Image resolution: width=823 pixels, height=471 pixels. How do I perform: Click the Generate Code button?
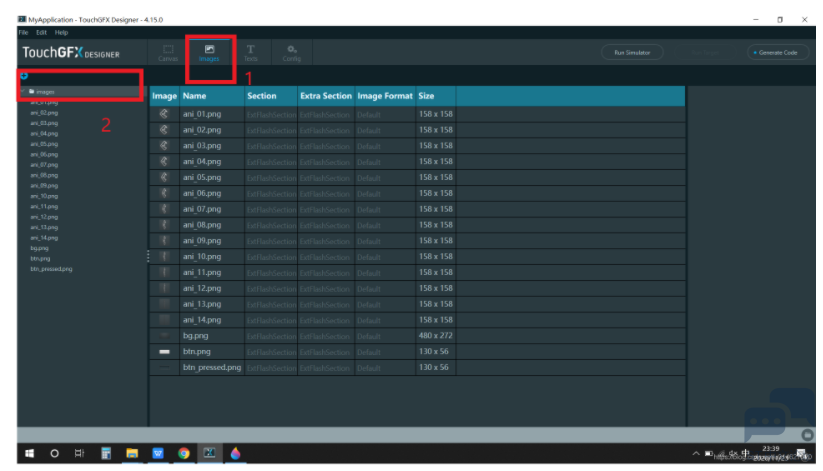(x=778, y=53)
